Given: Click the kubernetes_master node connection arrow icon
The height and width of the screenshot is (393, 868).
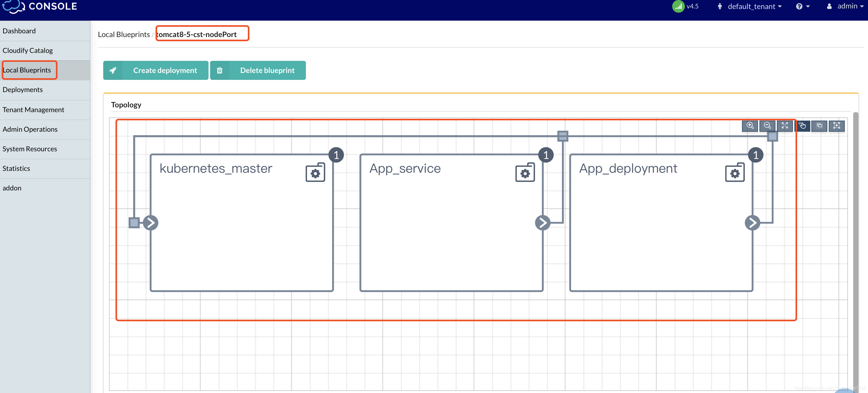Looking at the screenshot, I should tap(151, 222).
